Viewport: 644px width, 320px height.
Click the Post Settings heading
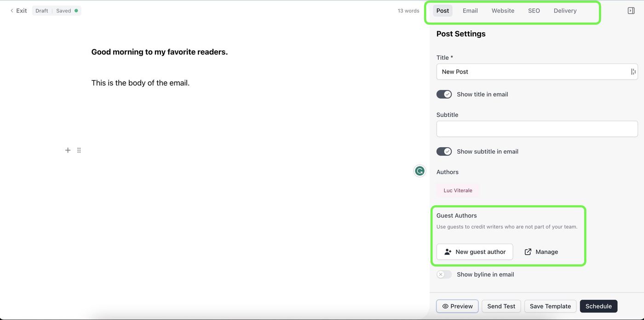pos(461,34)
